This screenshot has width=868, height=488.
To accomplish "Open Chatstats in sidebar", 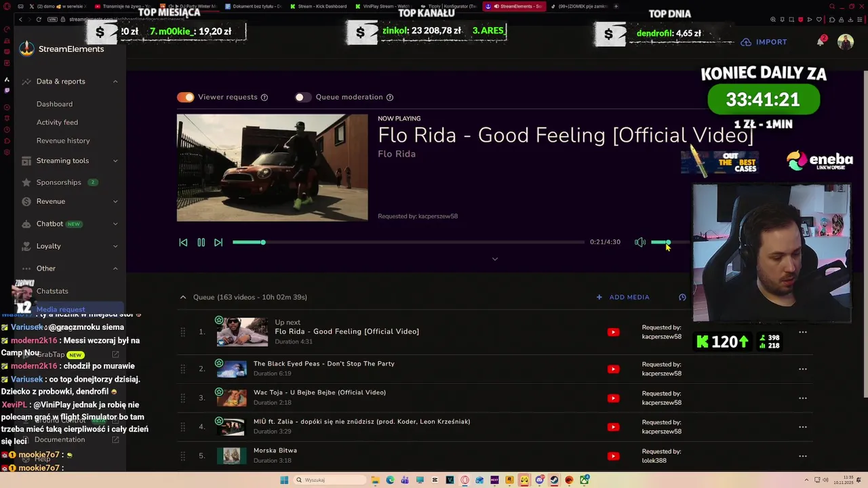I will 52,291.
